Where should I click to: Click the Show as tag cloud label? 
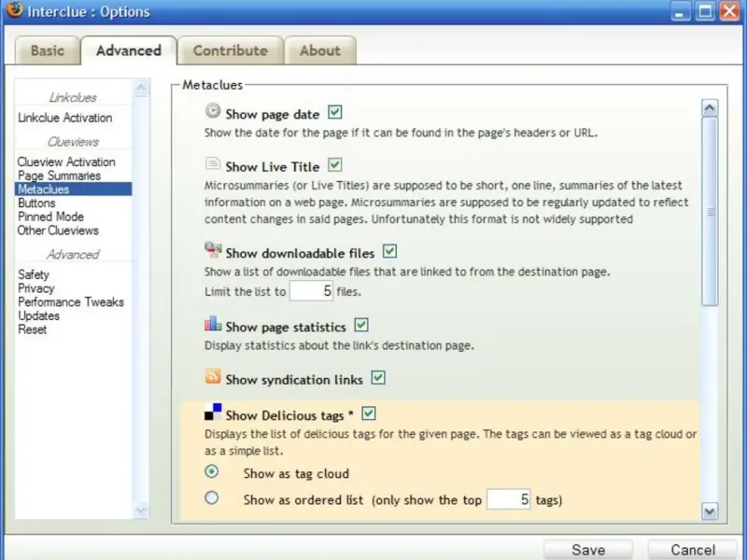296,474
